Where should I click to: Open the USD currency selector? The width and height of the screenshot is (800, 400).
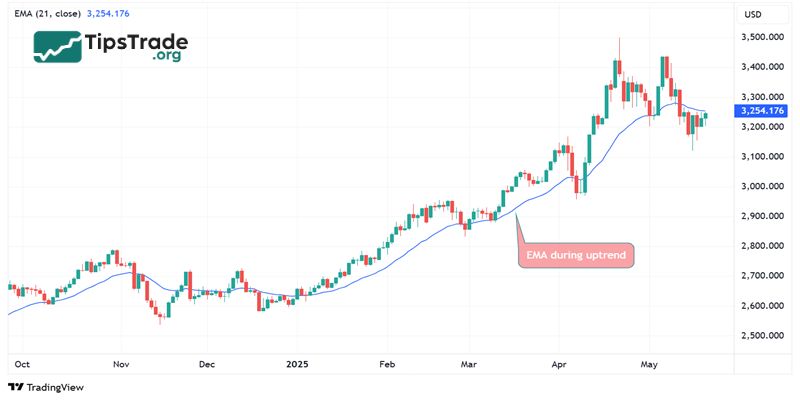[753, 15]
